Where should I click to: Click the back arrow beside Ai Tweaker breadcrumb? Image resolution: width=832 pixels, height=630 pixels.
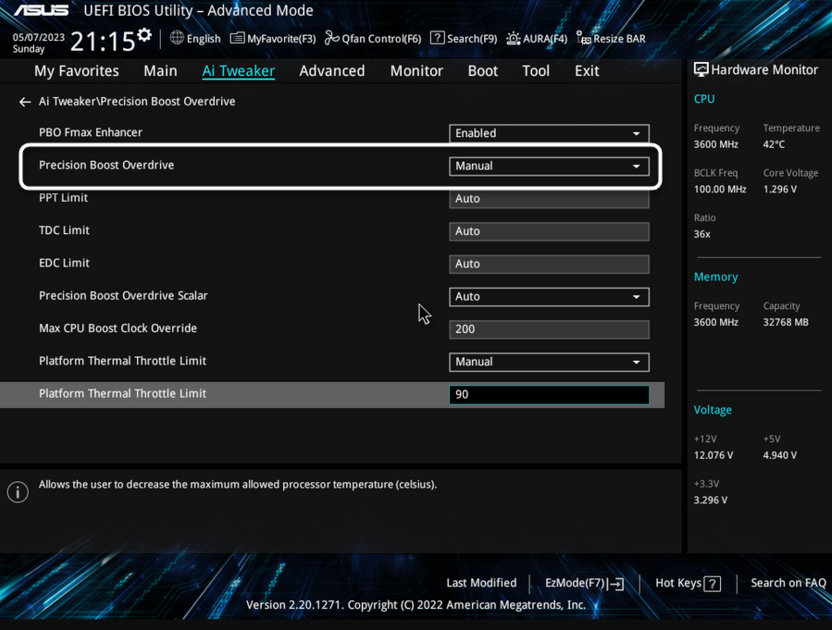coord(25,102)
